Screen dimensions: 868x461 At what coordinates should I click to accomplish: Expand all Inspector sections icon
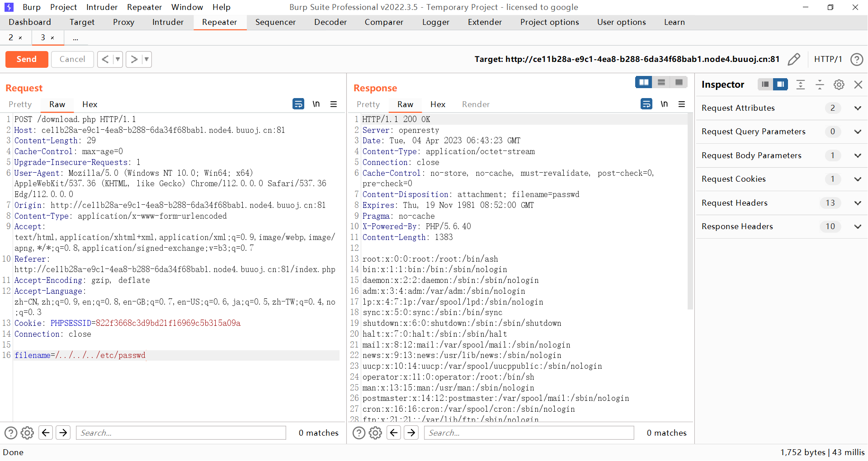click(x=801, y=85)
